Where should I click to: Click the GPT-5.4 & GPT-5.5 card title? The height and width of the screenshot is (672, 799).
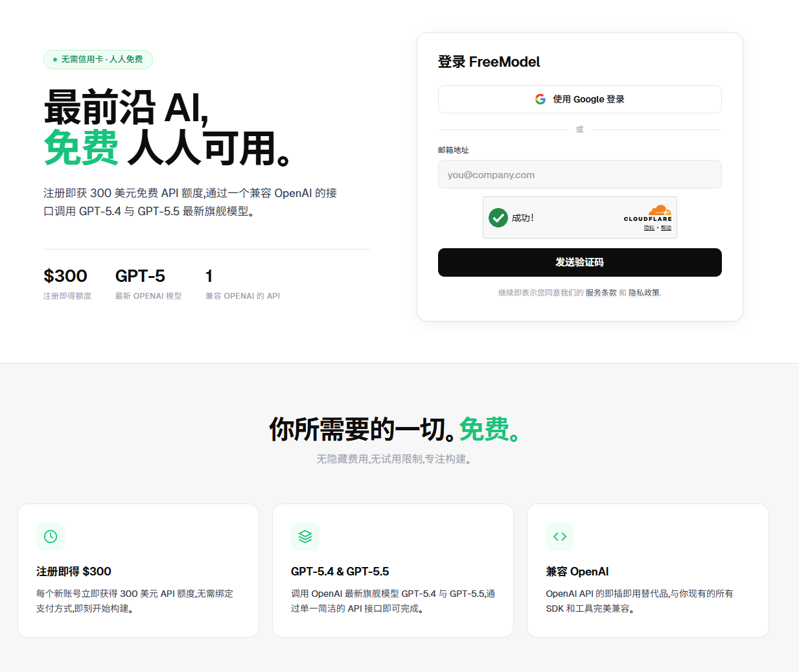tap(340, 572)
